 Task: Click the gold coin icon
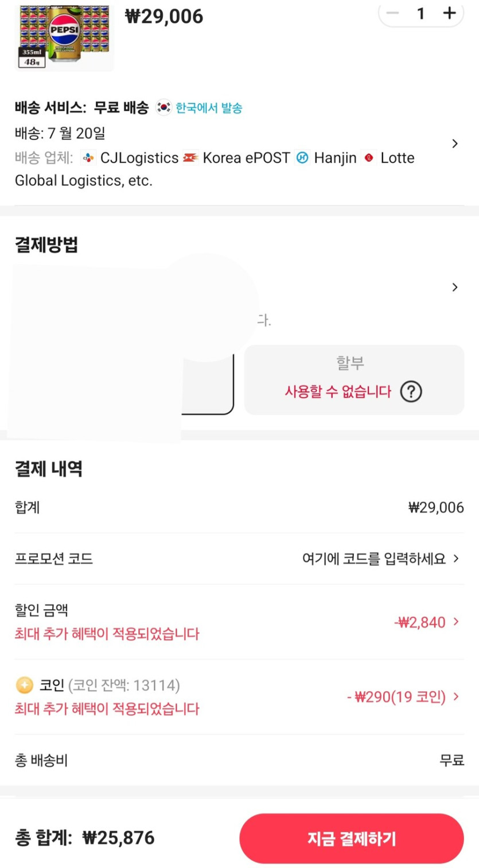coord(24,685)
